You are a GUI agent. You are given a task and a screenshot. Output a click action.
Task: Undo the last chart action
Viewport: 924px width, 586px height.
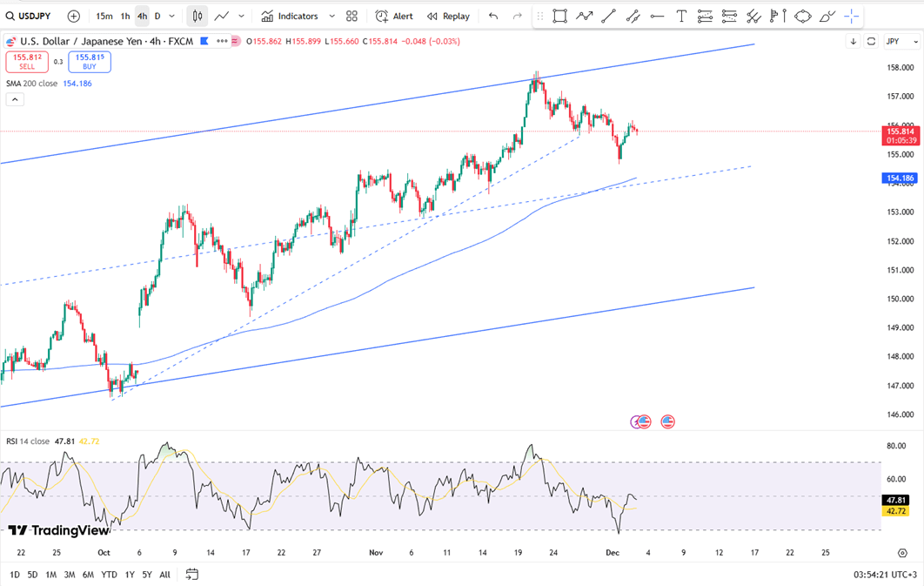(493, 16)
